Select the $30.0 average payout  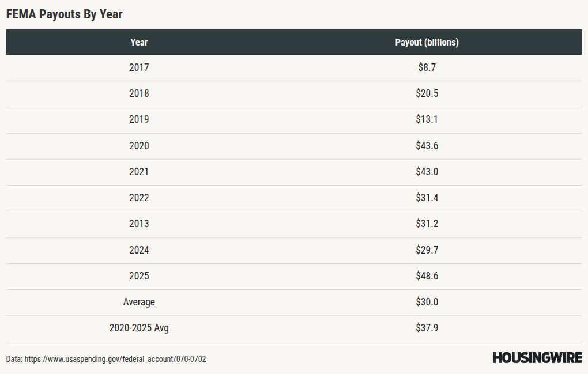coord(427,302)
